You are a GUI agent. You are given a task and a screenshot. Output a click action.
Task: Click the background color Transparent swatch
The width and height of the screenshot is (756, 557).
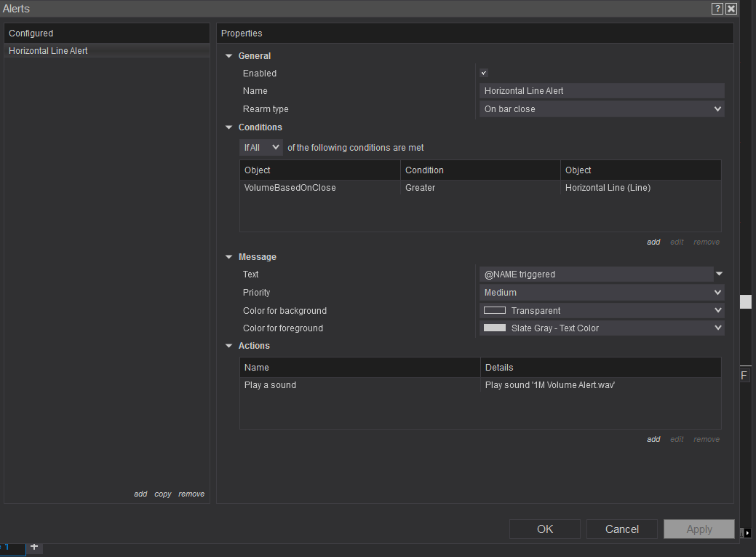495,311
